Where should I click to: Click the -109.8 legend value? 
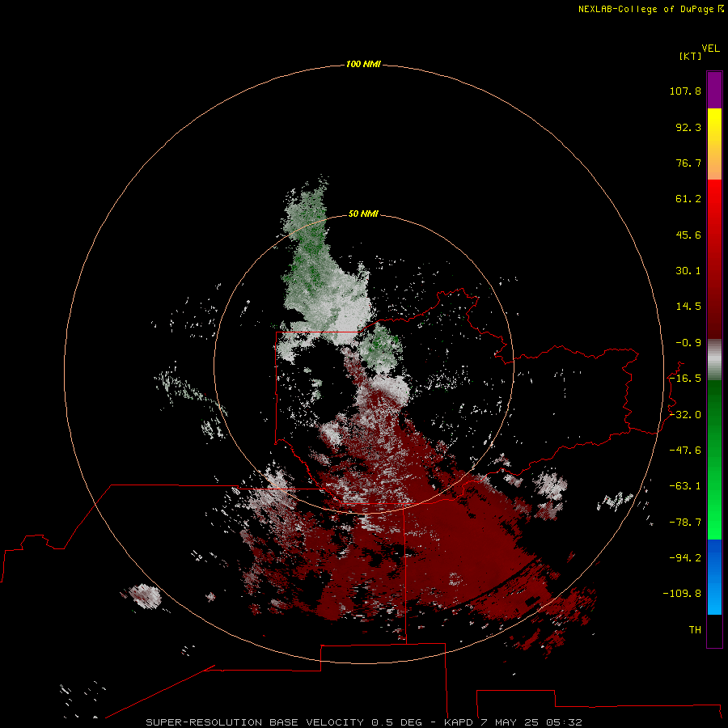pyautogui.click(x=682, y=594)
